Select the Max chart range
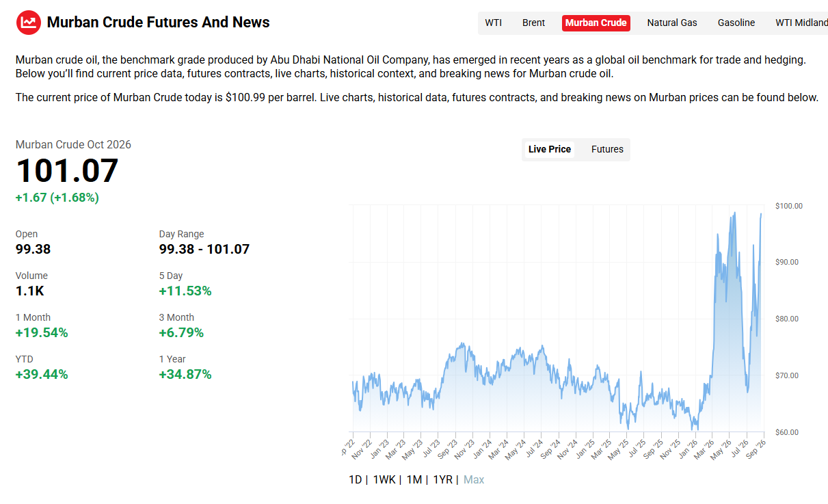828x504 pixels. [x=474, y=480]
